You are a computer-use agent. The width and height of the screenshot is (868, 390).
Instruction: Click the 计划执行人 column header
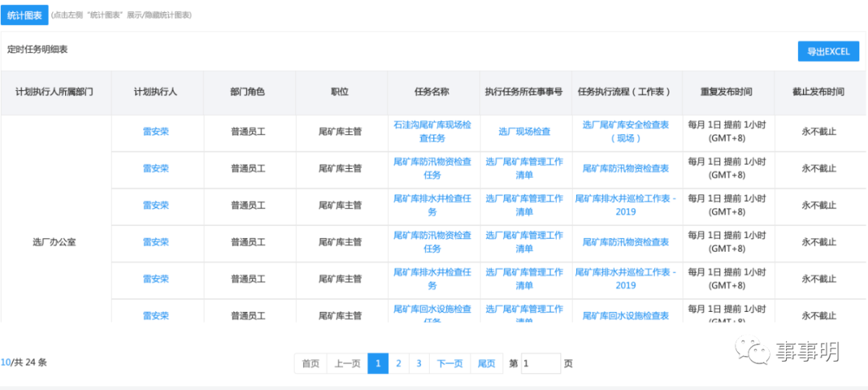pos(156,92)
